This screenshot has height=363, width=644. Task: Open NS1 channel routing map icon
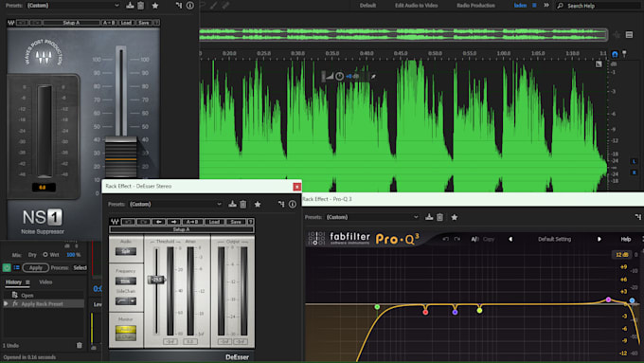[x=179, y=6]
